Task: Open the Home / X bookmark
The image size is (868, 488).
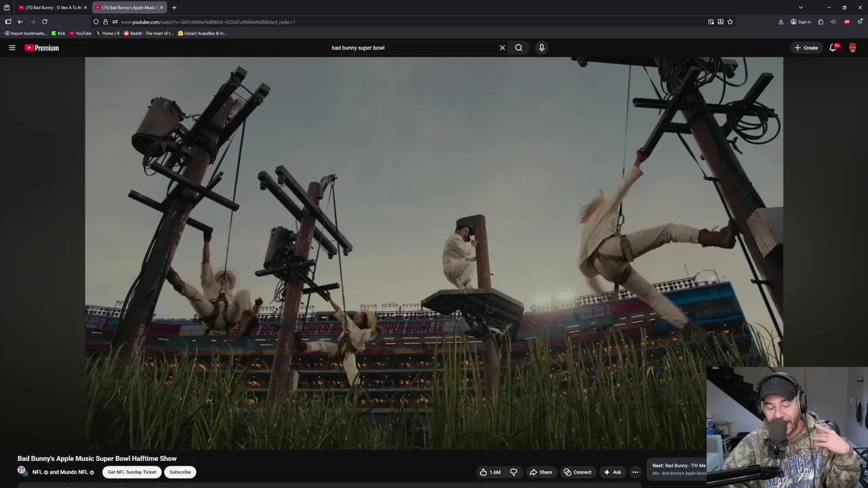Action: coord(108,33)
